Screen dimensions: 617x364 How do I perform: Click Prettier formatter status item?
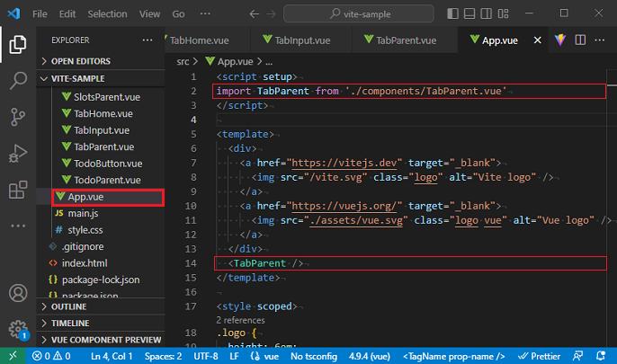point(539,356)
